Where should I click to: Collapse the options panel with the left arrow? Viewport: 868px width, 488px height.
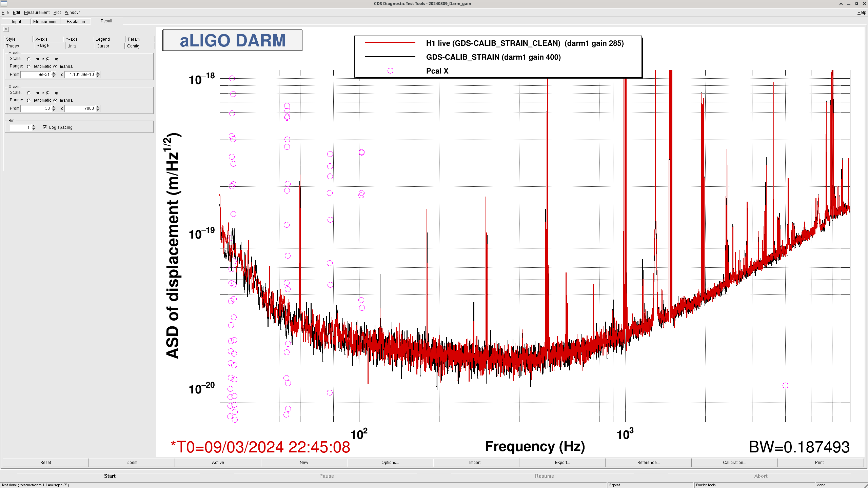click(x=6, y=29)
